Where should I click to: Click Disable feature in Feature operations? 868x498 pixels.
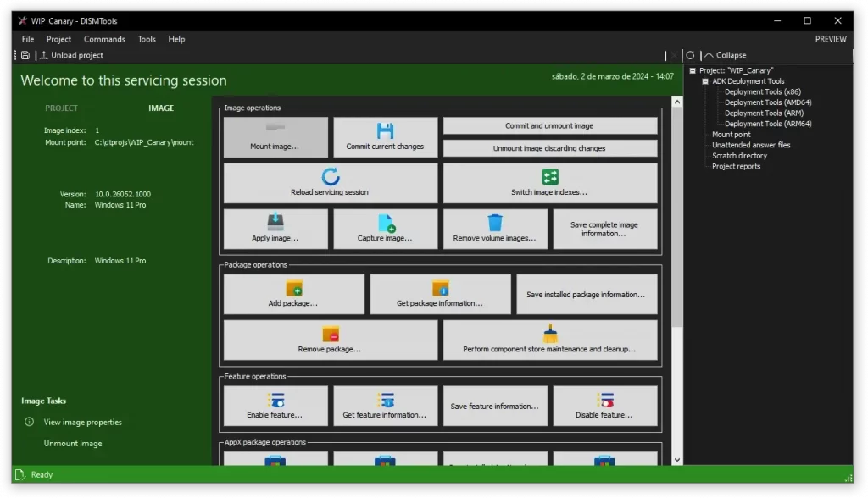click(x=605, y=405)
